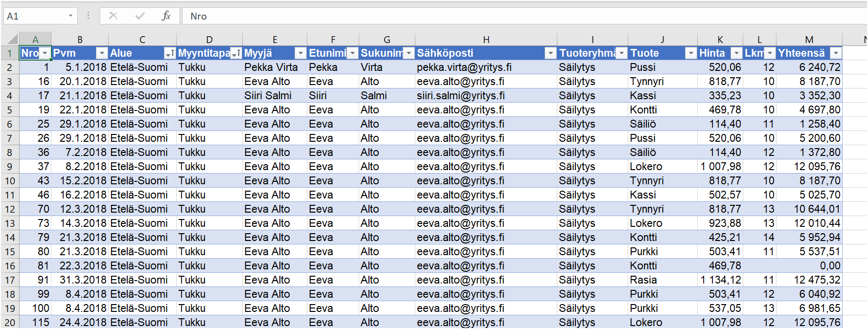The width and height of the screenshot is (868, 329).
Task: Click price cell 537,05
Action: [720, 308]
